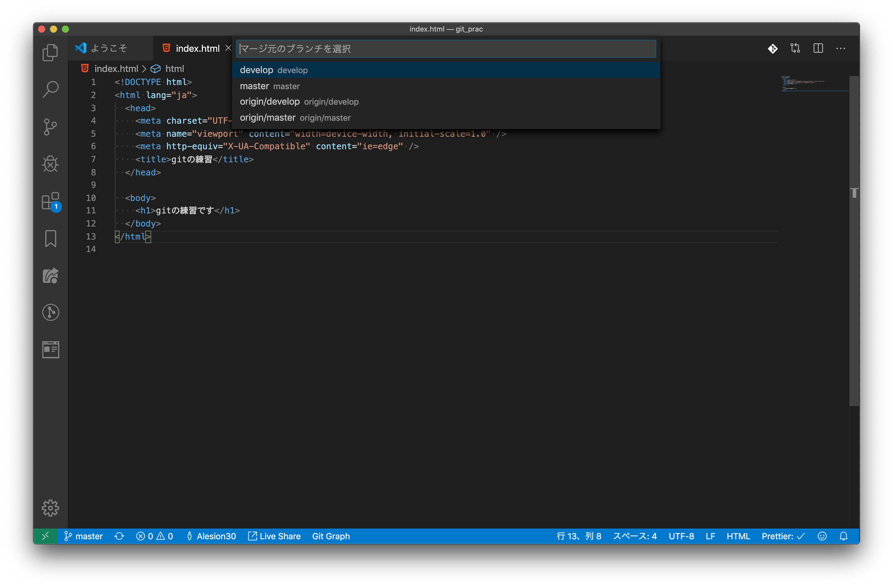The width and height of the screenshot is (893, 588).
Task: Click the vertical editor scrollbar
Action: [x=855, y=241]
